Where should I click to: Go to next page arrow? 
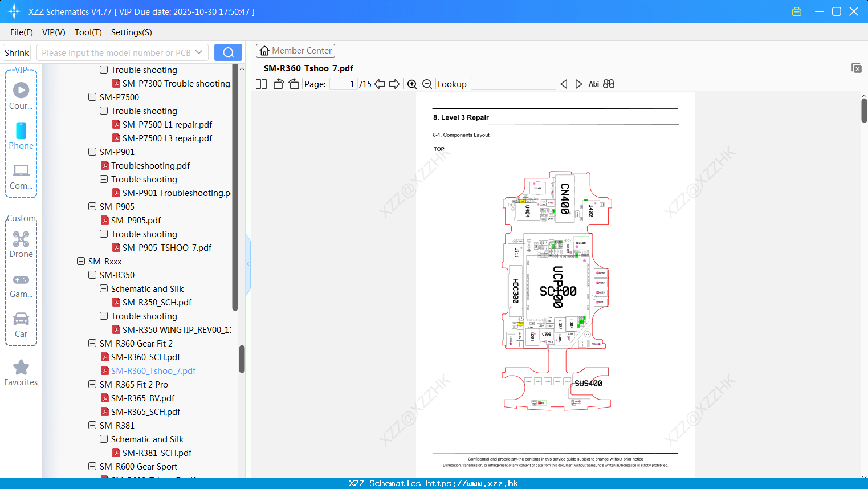tap(394, 84)
